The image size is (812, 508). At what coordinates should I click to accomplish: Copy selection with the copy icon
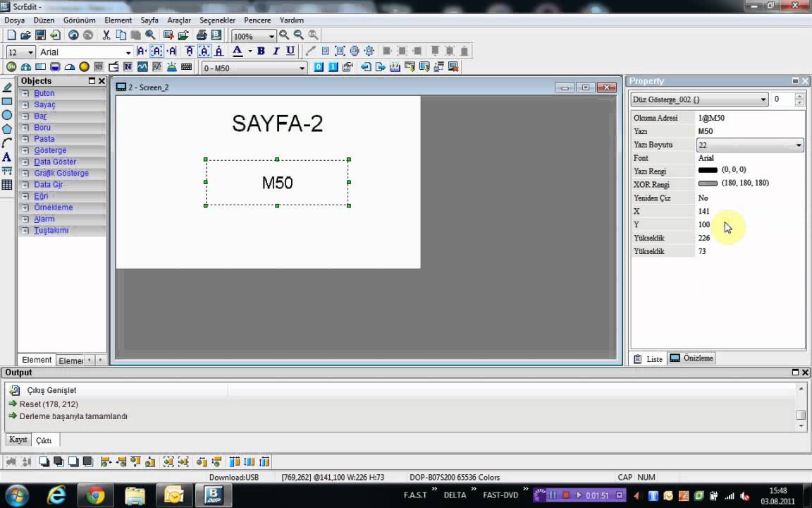121,35
